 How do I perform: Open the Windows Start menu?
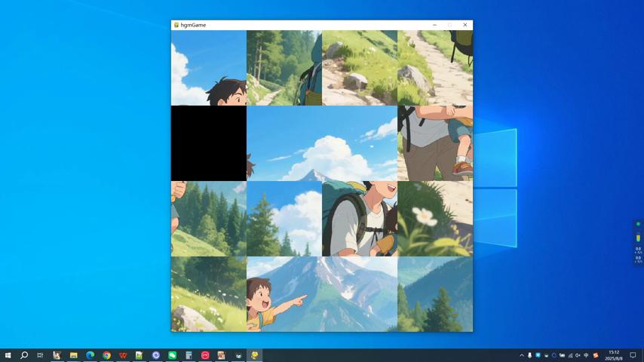tap(8, 355)
